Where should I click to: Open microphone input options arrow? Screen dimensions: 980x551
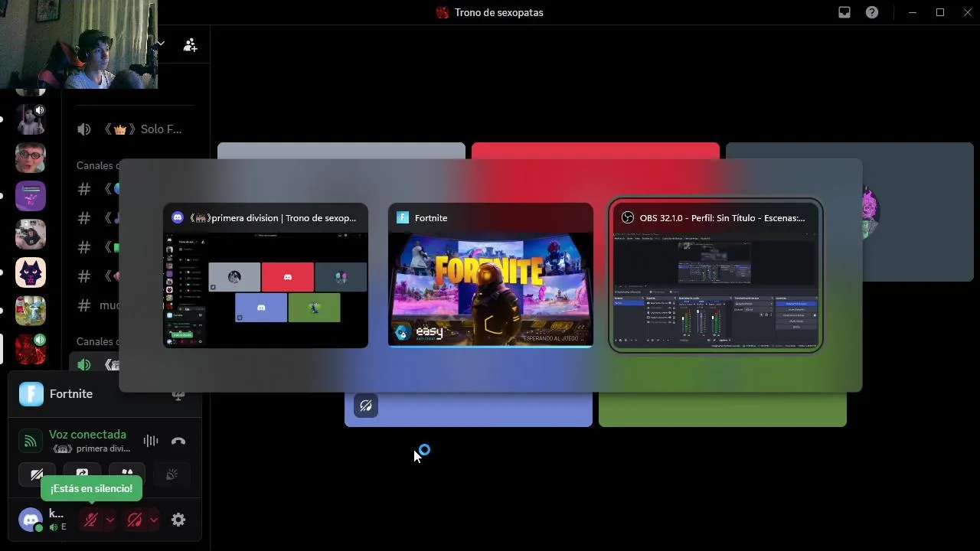tap(110, 520)
